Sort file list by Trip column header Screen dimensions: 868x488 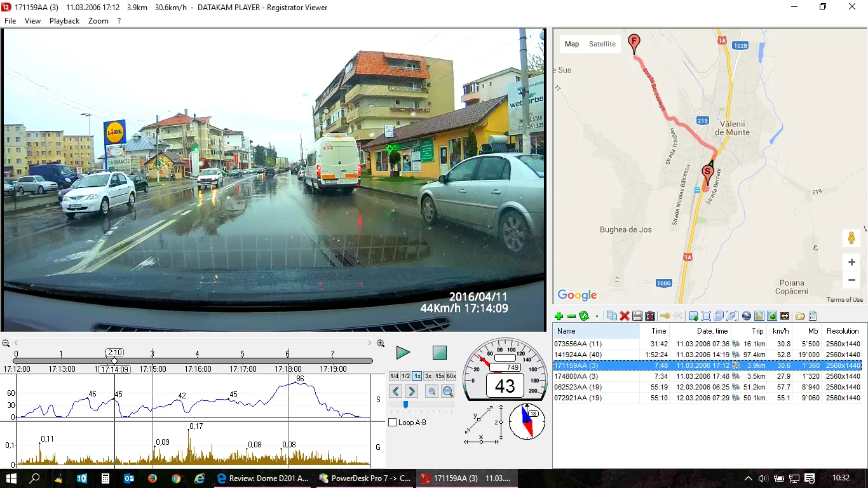[749, 331]
